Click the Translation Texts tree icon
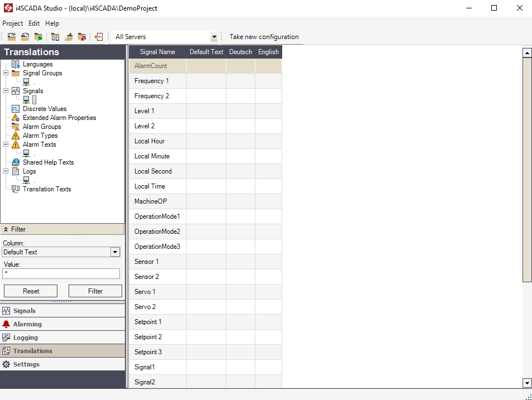Viewport: 532px width, 400px height. click(16, 189)
